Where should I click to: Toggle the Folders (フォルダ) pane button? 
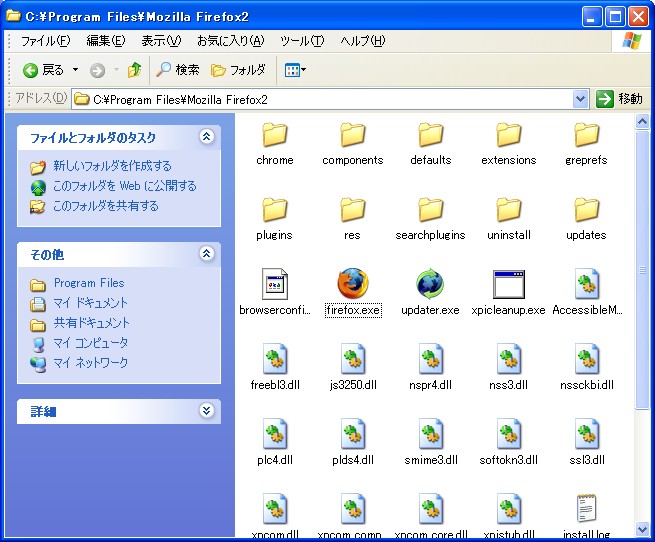click(238, 70)
